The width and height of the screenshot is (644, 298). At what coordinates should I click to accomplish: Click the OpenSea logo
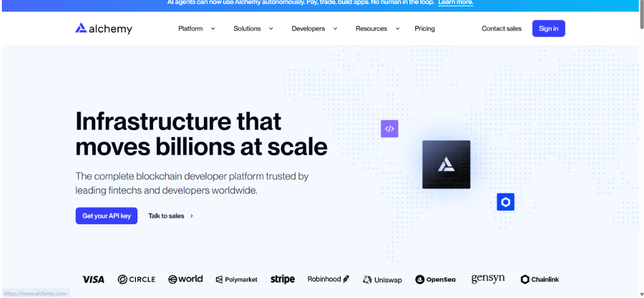click(436, 280)
